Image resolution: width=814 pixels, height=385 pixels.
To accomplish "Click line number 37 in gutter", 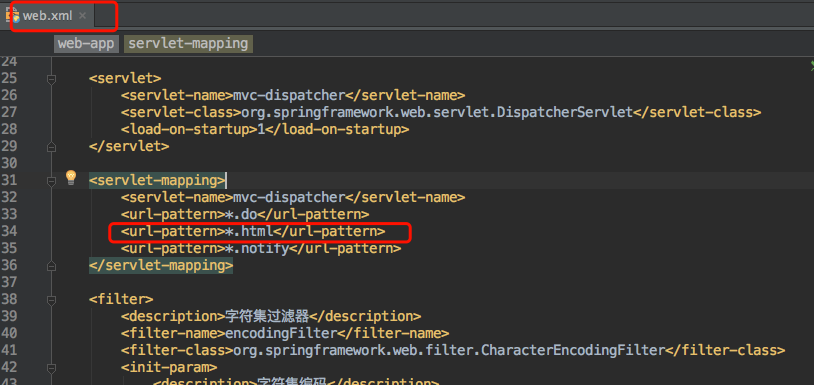I will [x=9, y=282].
